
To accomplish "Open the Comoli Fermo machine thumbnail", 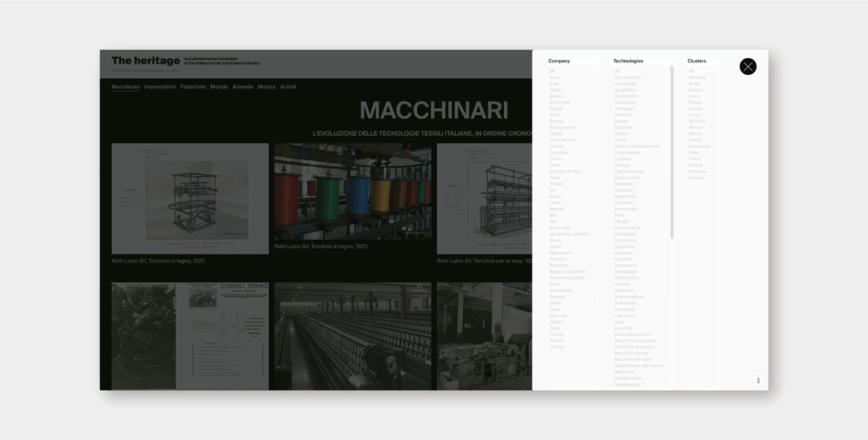I will (190, 336).
